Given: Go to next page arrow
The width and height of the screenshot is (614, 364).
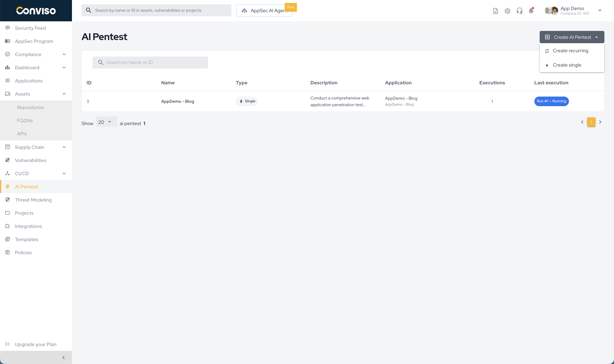Looking at the screenshot, I should pyautogui.click(x=600, y=122).
